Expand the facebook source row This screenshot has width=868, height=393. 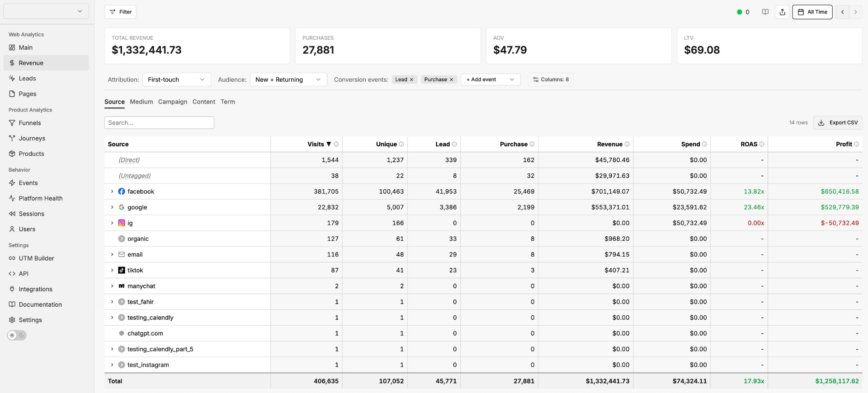coord(112,192)
